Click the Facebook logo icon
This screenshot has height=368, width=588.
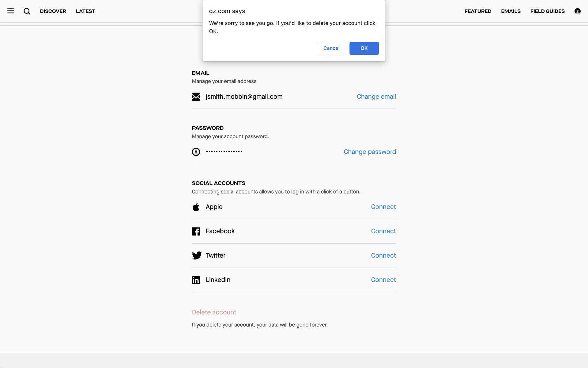[196, 231]
